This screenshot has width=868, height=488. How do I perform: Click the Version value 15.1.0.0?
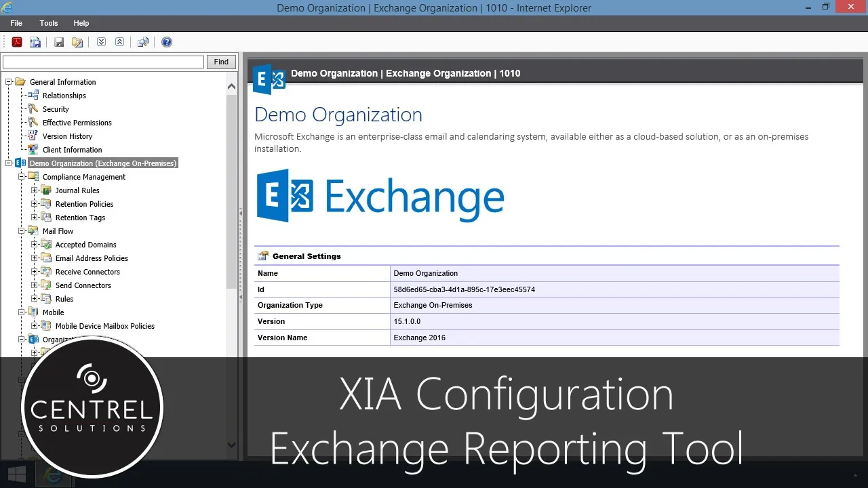407,321
